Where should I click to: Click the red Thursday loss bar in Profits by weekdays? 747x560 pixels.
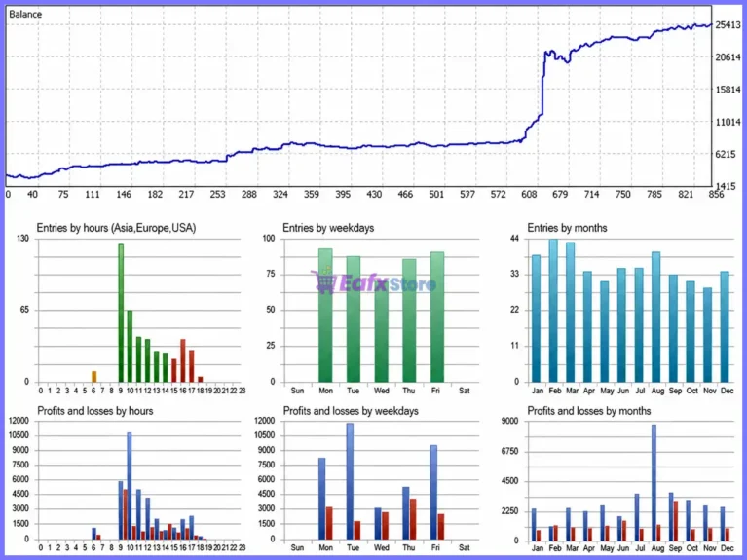(x=413, y=519)
